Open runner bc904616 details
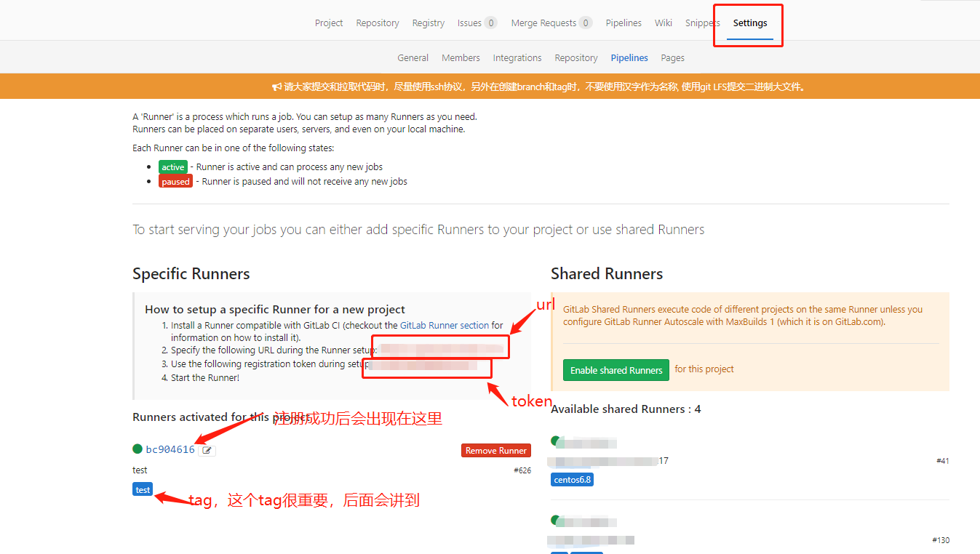The image size is (980, 554). pyautogui.click(x=170, y=449)
